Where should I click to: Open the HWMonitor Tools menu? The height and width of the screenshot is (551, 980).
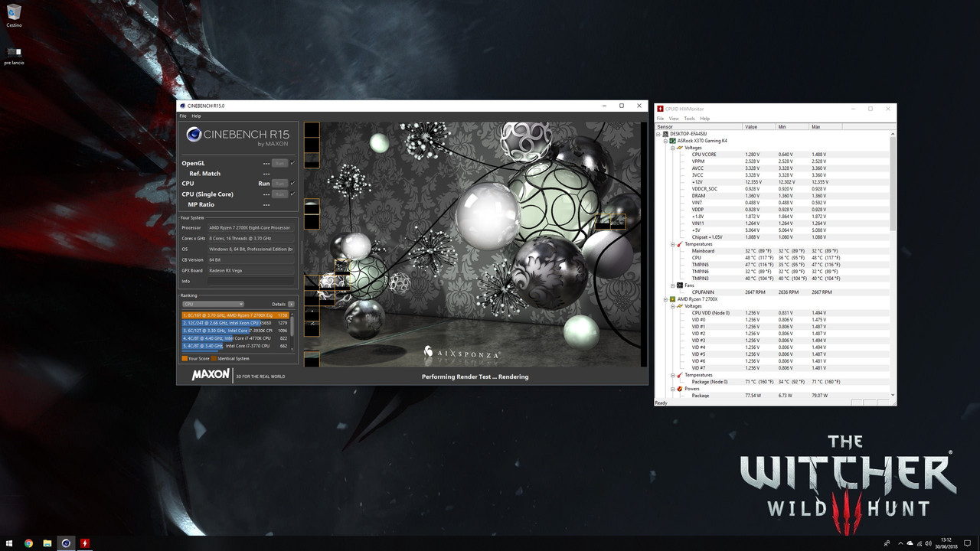point(689,119)
